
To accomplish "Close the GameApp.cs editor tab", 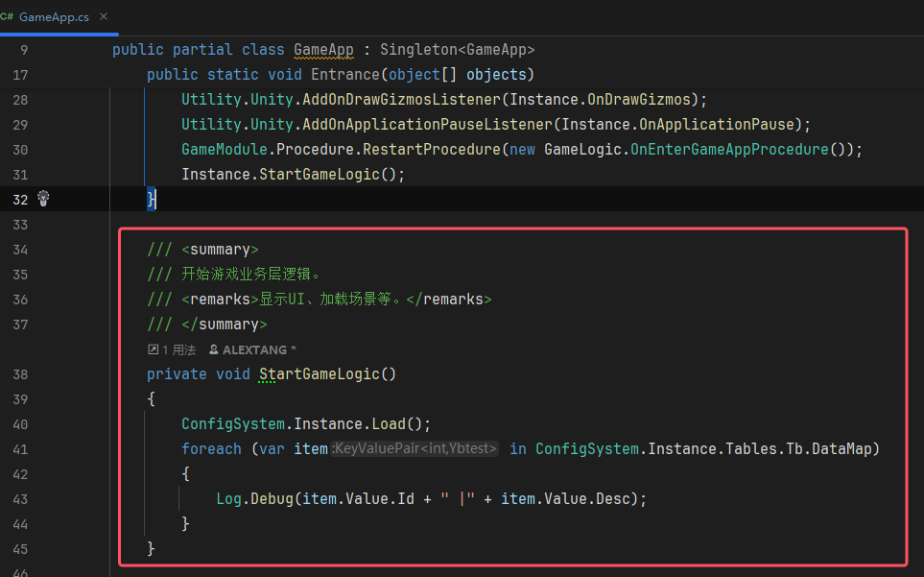I will (106, 16).
